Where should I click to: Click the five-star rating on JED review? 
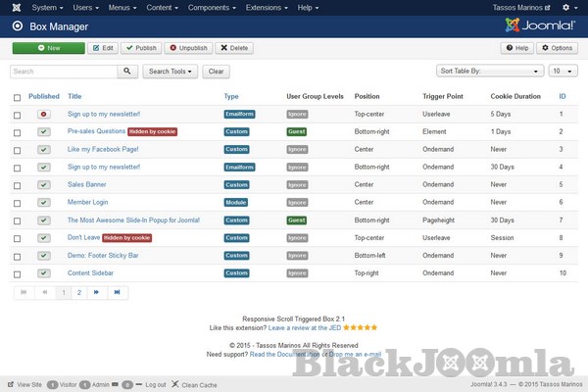(360, 328)
